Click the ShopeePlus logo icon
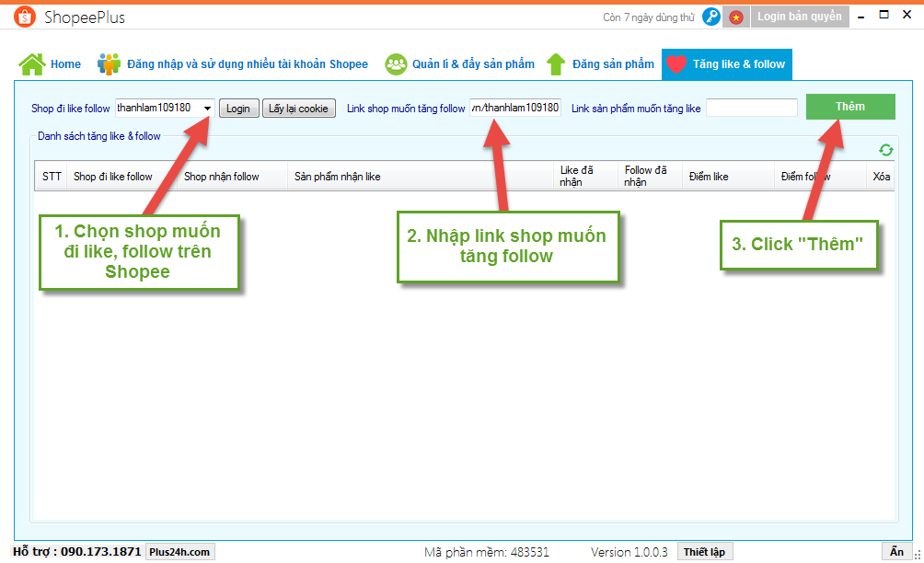Image resolution: width=924 pixels, height=563 pixels. point(24,17)
